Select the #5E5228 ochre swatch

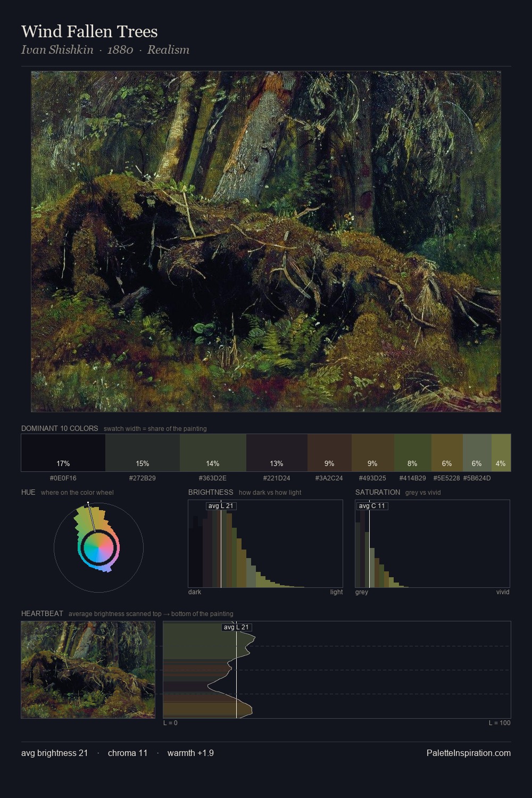[x=447, y=453]
